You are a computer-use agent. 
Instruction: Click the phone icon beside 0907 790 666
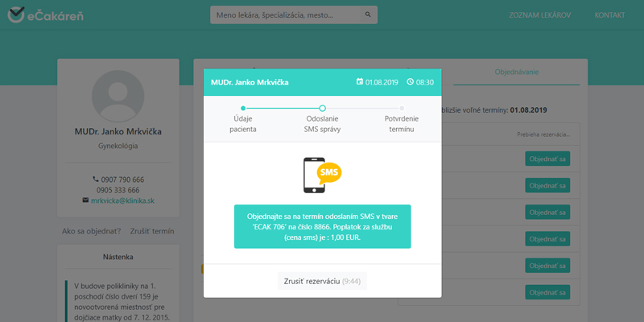(96, 179)
